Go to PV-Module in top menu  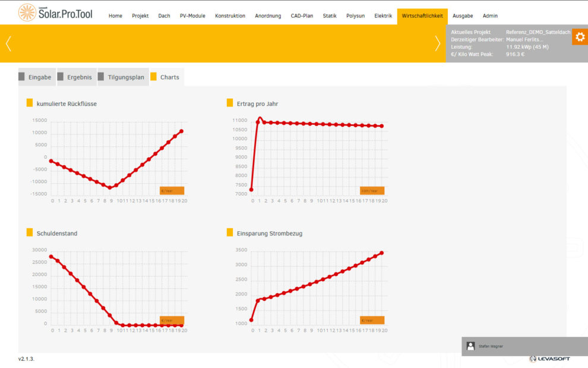pos(192,15)
